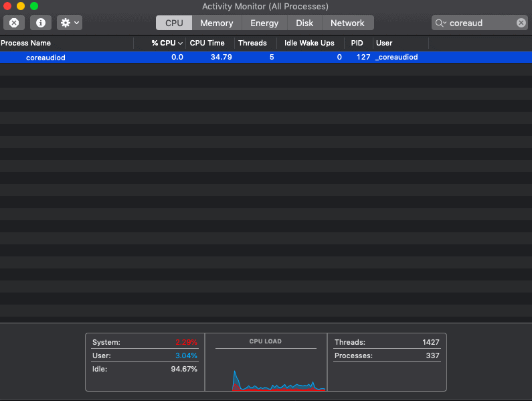Click the red close window button
The image size is (532, 401).
pyautogui.click(x=7, y=6)
